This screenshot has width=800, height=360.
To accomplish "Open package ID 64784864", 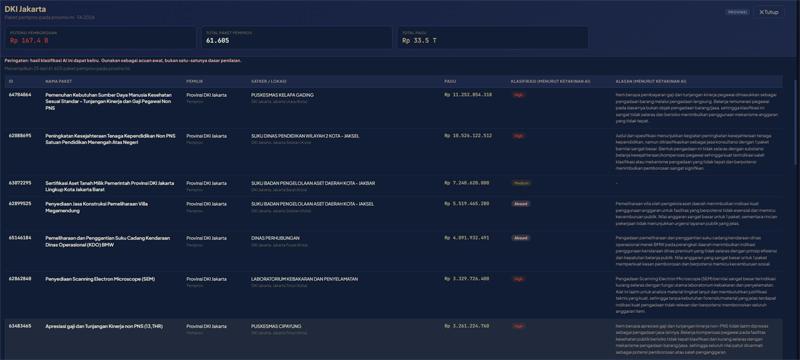I will [20, 95].
